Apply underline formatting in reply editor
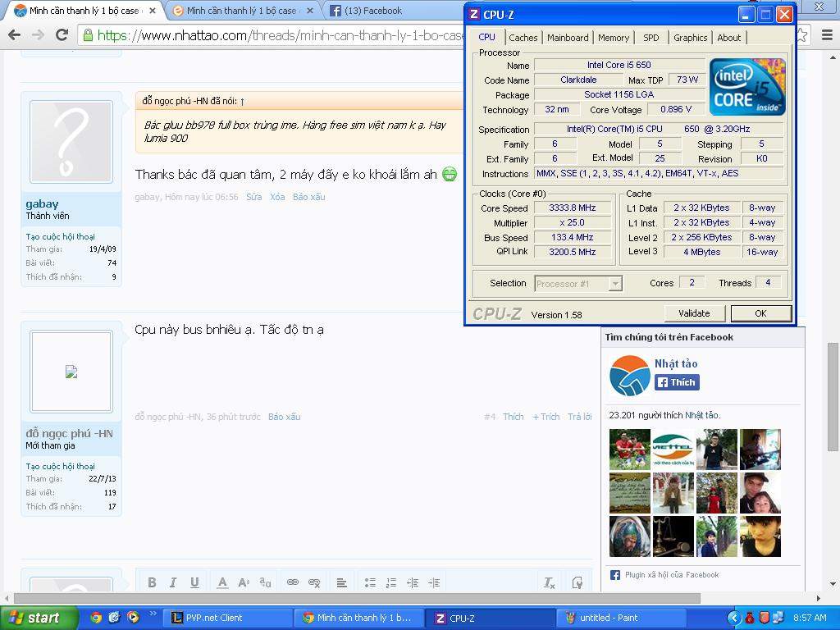Viewport: 840px width, 630px height. point(194,582)
